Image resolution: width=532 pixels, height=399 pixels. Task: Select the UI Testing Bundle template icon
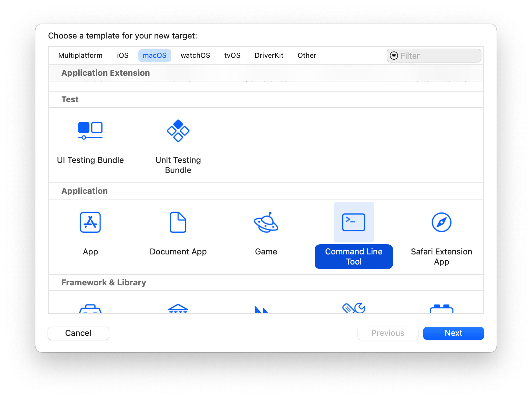point(90,130)
